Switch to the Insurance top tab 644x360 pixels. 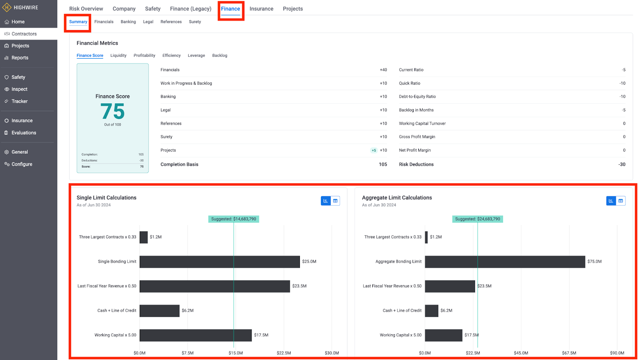click(x=261, y=9)
